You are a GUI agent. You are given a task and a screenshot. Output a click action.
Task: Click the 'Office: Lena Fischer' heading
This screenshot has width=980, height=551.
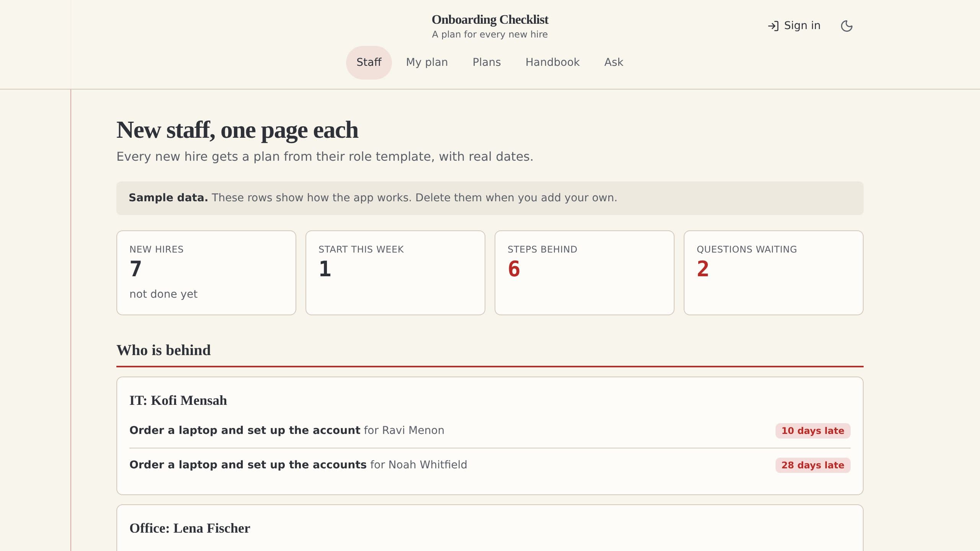click(189, 528)
